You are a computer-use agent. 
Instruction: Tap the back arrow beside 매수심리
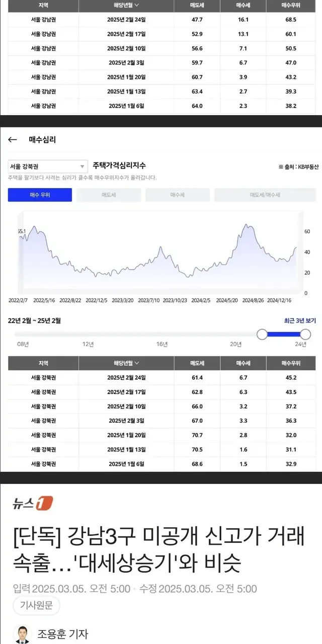click(13, 140)
